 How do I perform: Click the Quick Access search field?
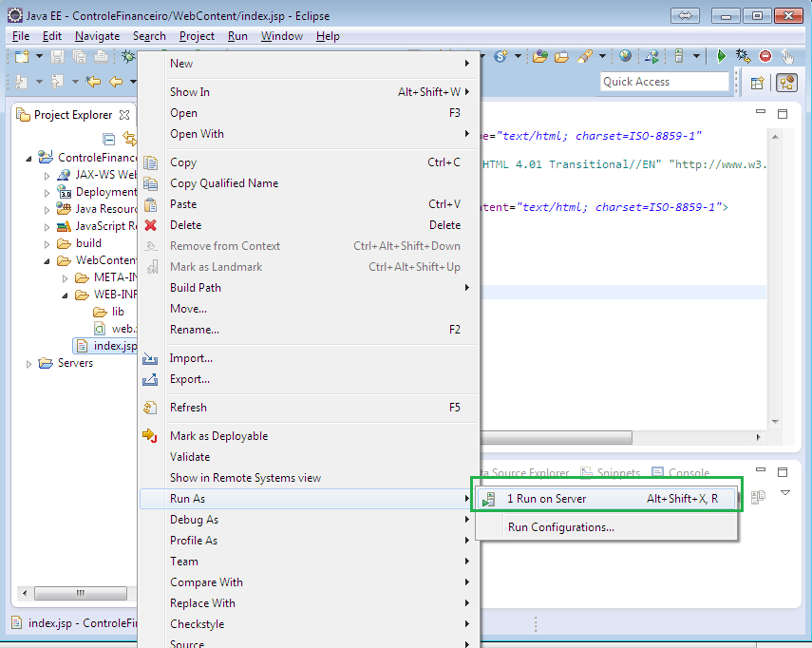(665, 82)
